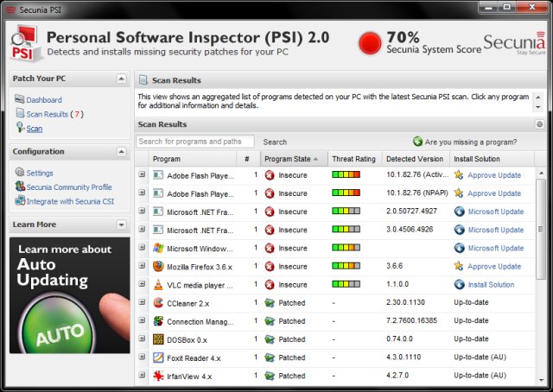Click the Scan Results page icon in sidebar
Screen dimensions: 553x392
pos(20,113)
